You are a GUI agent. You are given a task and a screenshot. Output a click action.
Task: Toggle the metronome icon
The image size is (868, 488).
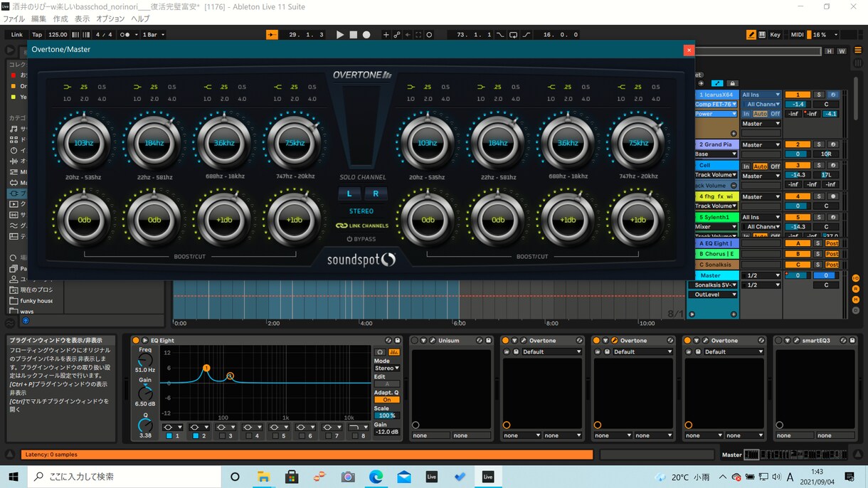point(125,35)
